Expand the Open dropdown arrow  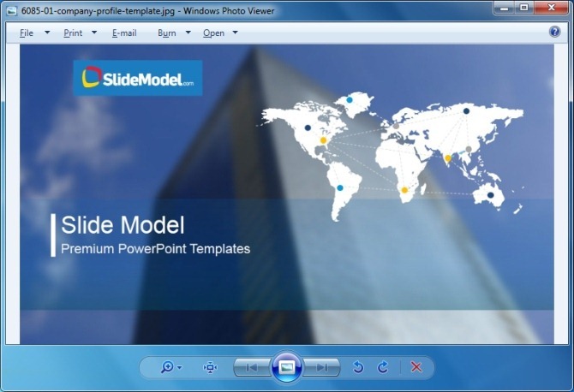236,33
